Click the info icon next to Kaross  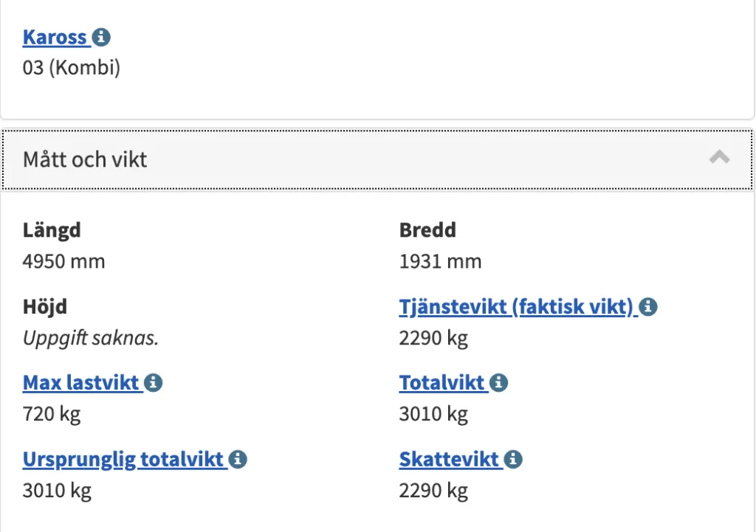102,37
